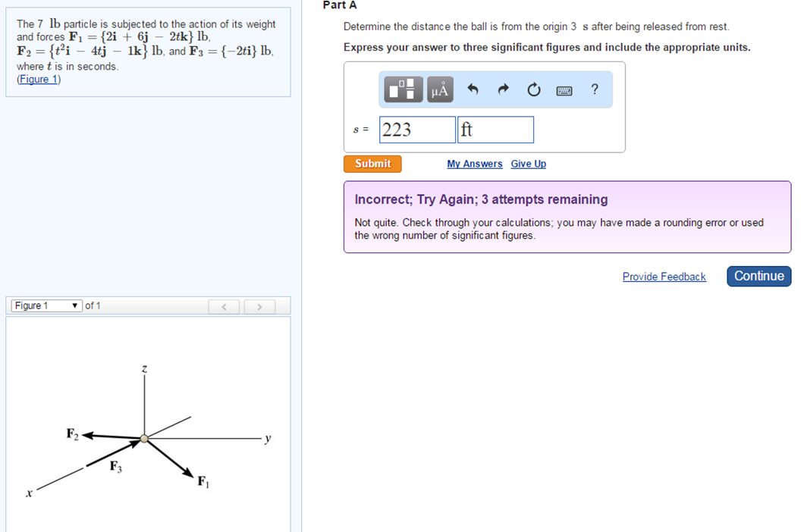Click the Give Up link
Viewport: 807px width, 532px height.
[528, 164]
